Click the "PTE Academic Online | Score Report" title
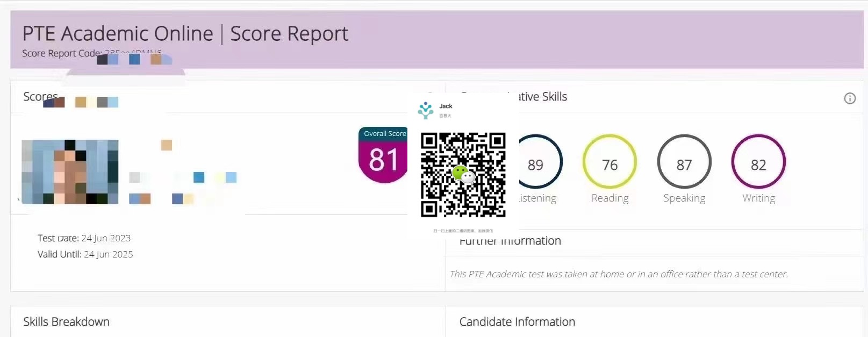868x337 pixels. click(185, 33)
